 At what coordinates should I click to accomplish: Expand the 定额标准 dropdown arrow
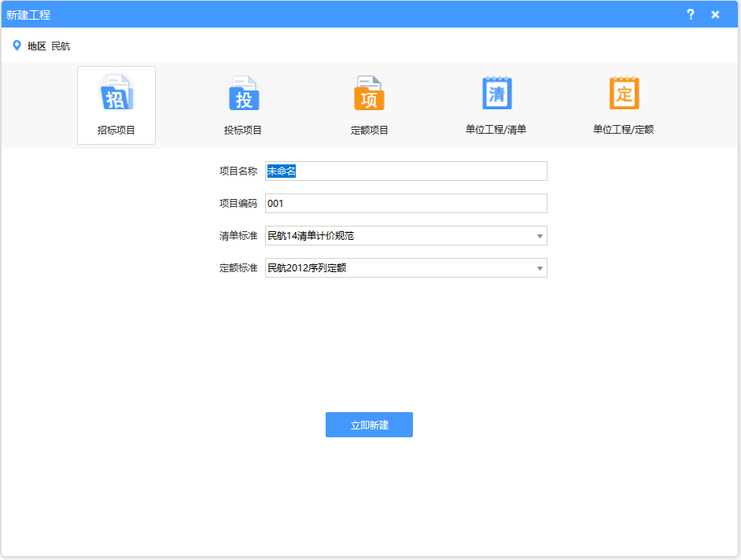(540, 268)
